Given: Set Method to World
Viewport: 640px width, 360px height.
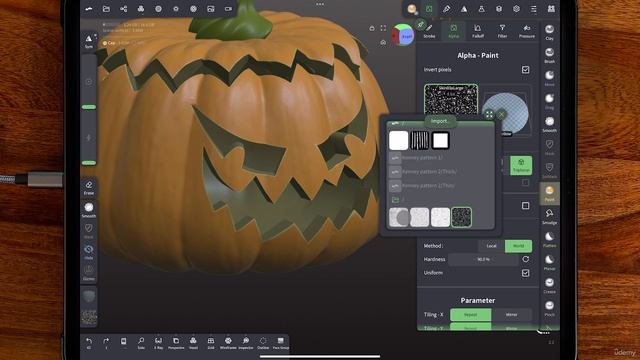Looking at the screenshot, I should click(x=518, y=246).
